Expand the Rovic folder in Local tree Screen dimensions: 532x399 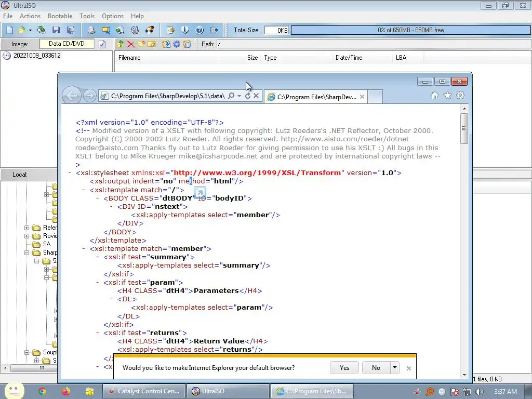26,236
